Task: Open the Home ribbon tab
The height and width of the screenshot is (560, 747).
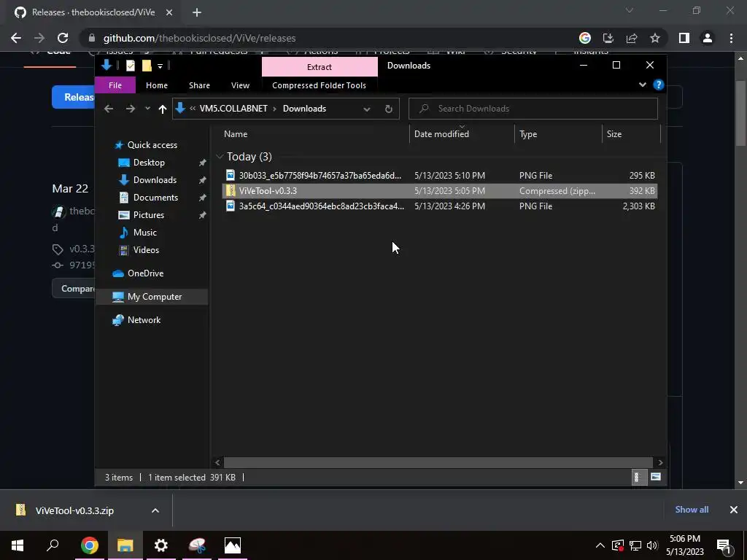Action: tap(157, 85)
